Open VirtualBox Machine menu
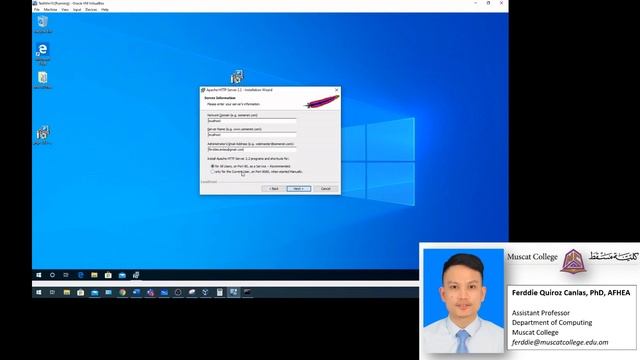640x360 pixels. click(51, 9)
